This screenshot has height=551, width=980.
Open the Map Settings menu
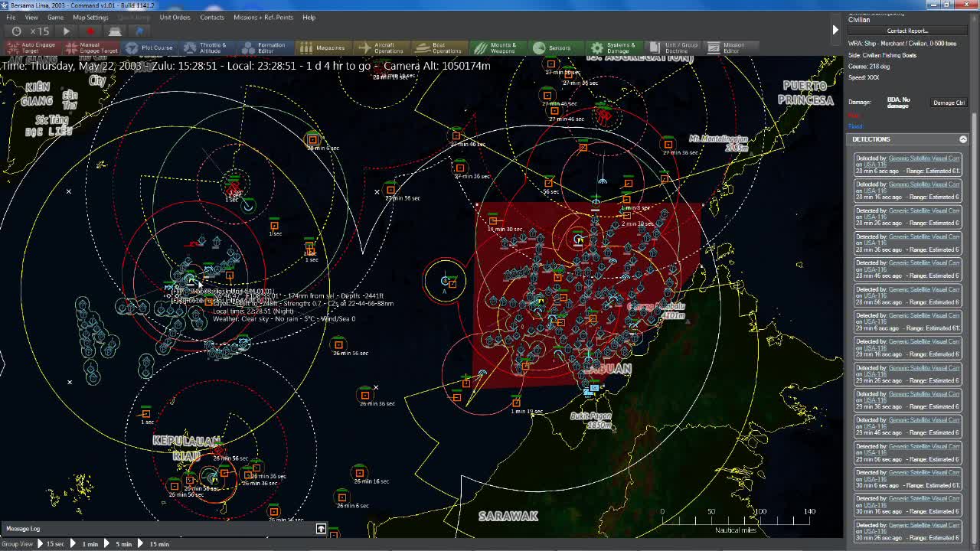click(x=90, y=17)
